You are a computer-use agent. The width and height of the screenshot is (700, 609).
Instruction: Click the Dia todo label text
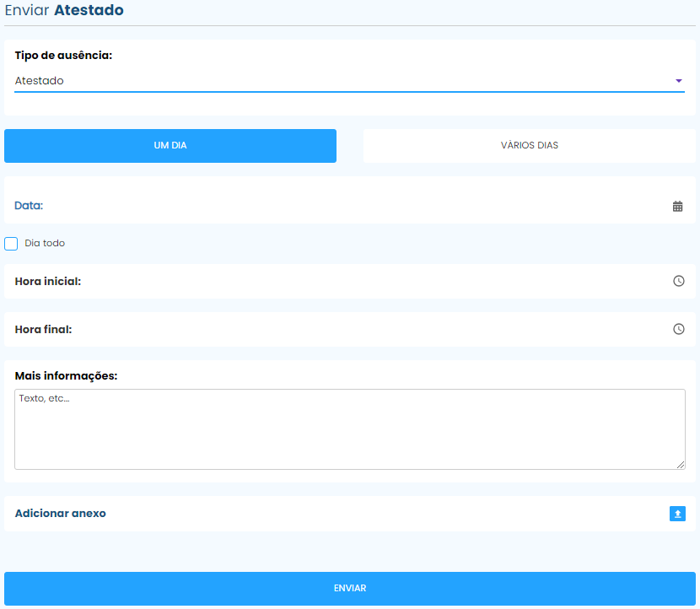click(x=45, y=244)
